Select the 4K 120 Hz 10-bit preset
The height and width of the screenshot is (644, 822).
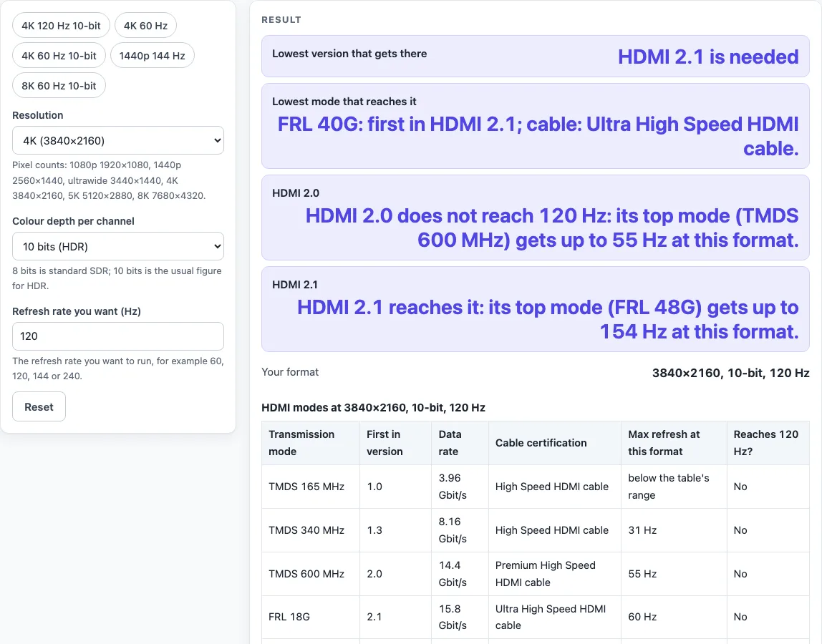coord(61,26)
